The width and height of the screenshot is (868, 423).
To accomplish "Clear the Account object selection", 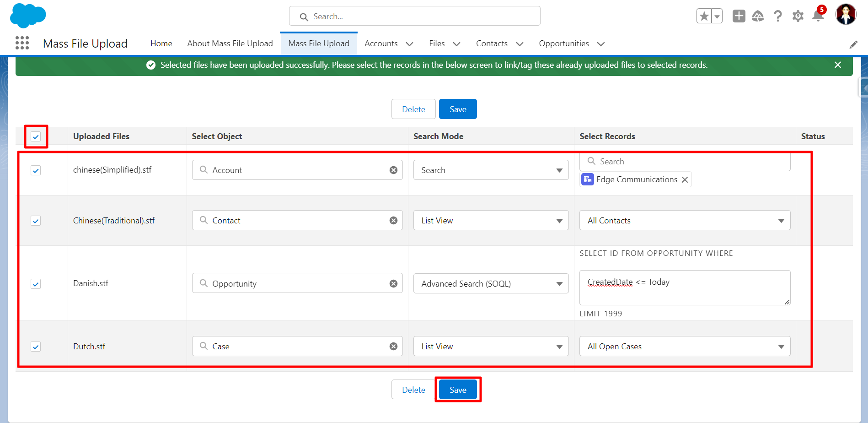I will pyautogui.click(x=393, y=170).
